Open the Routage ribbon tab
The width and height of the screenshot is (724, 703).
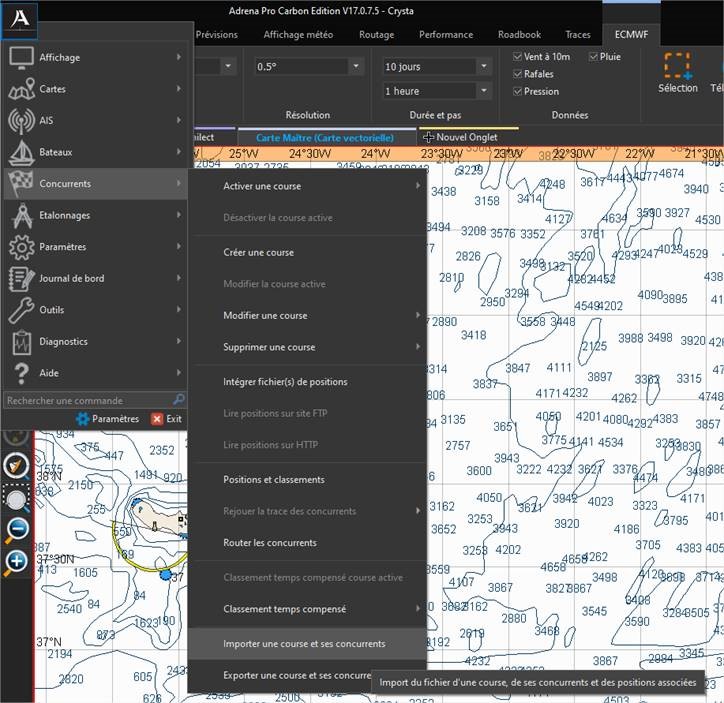(x=376, y=35)
